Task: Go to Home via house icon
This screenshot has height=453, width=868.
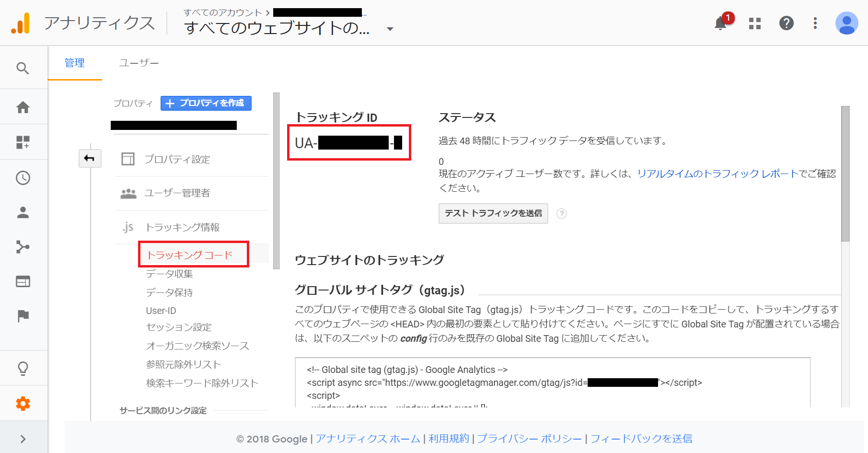Action: (23, 107)
